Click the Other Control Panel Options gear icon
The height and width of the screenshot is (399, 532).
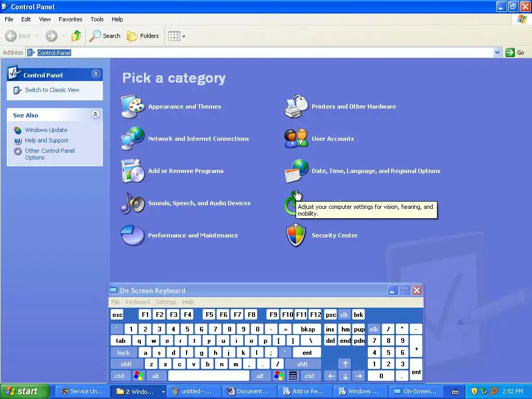point(18,151)
